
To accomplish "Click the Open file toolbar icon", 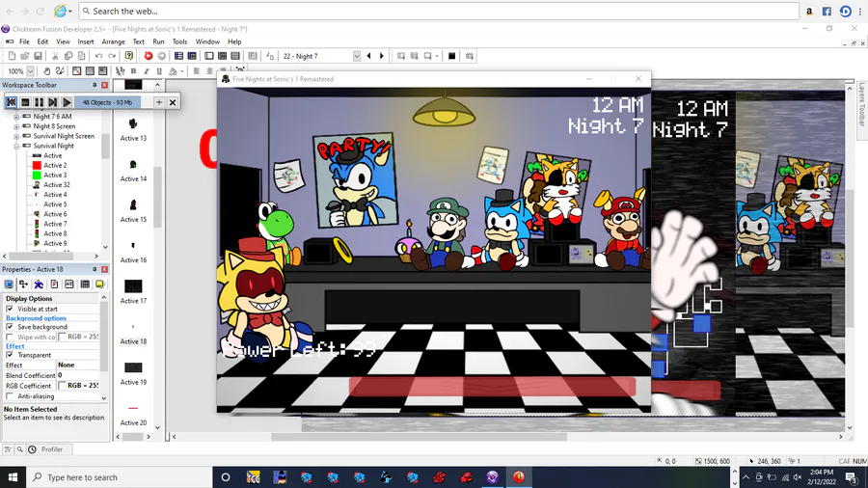I will tap(25, 56).
